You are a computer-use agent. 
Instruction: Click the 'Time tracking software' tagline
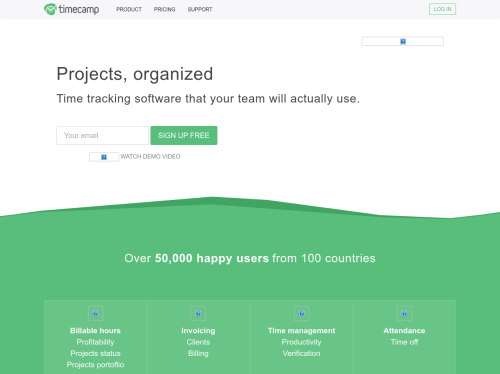[208, 99]
